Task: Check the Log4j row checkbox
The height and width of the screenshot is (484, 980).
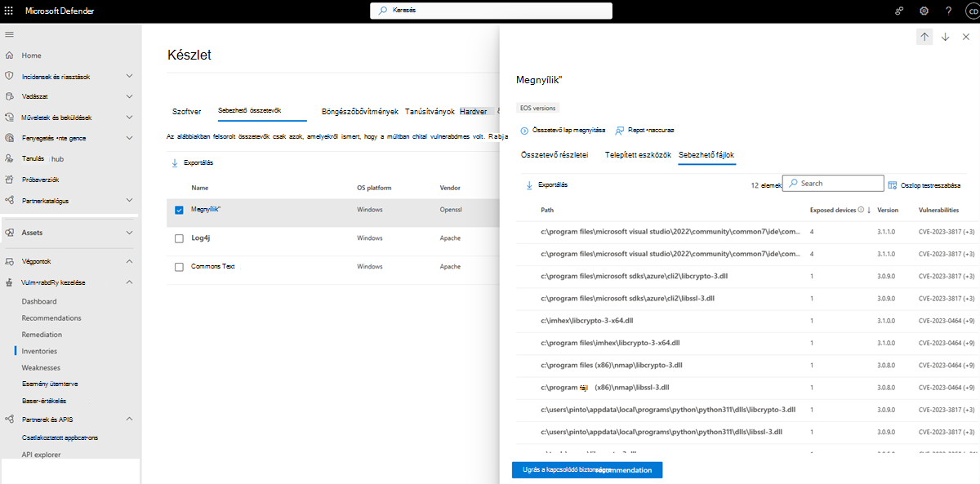Action: tap(179, 238)
